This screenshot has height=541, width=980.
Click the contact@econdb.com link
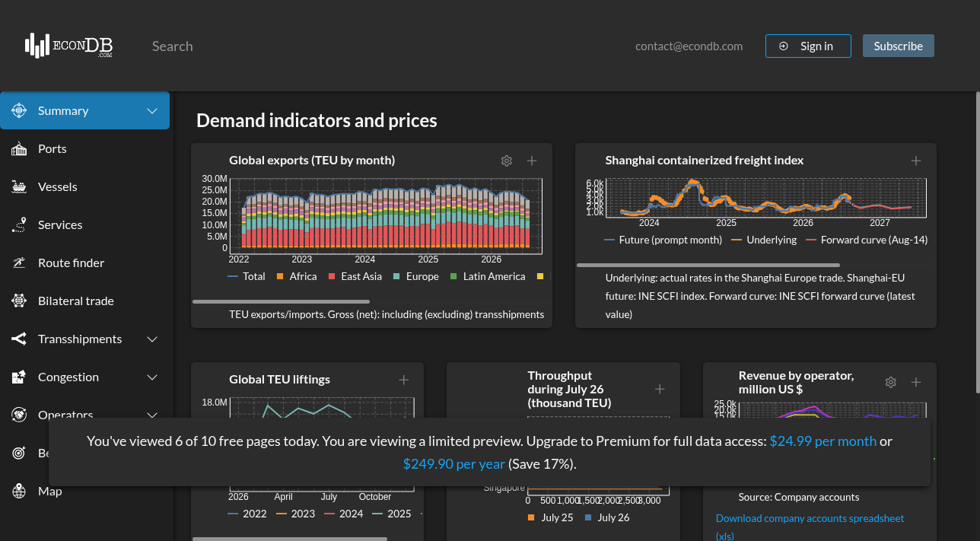pos(689,46)
